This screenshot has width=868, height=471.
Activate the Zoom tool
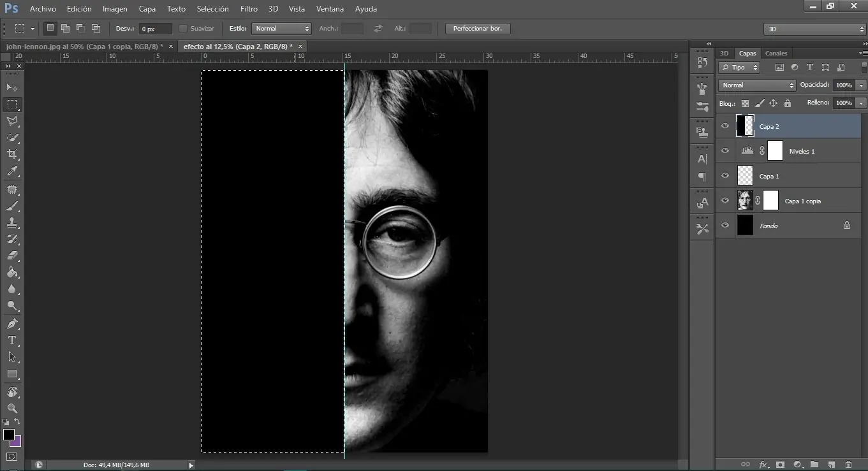pyautogui.click(x=11, y=408)
